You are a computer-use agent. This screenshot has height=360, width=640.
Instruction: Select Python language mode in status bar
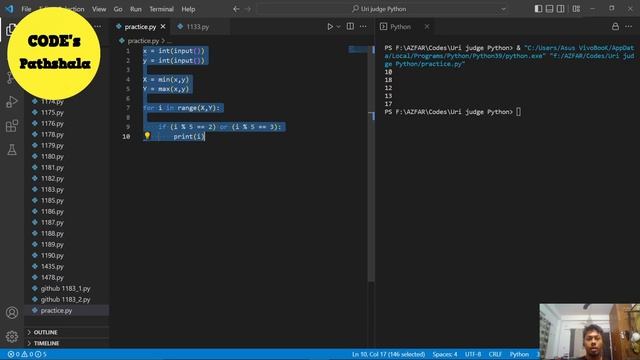pos(519,354)
